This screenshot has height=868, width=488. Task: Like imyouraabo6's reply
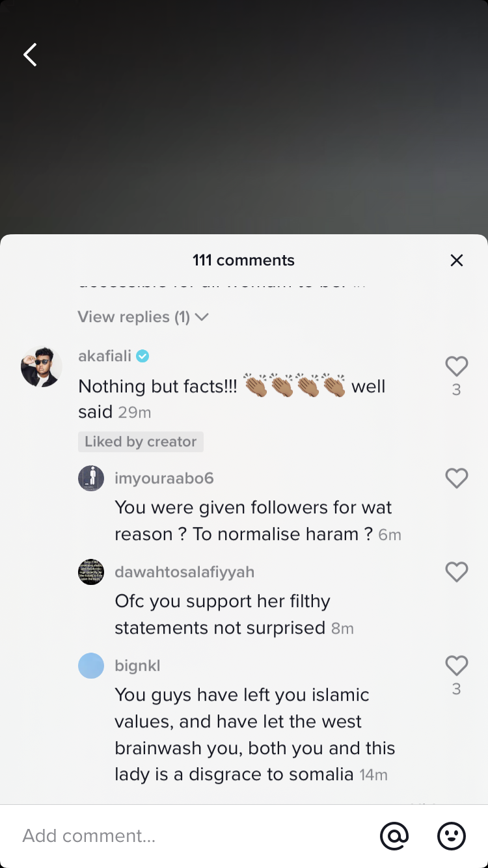click(x=456, y=478)
